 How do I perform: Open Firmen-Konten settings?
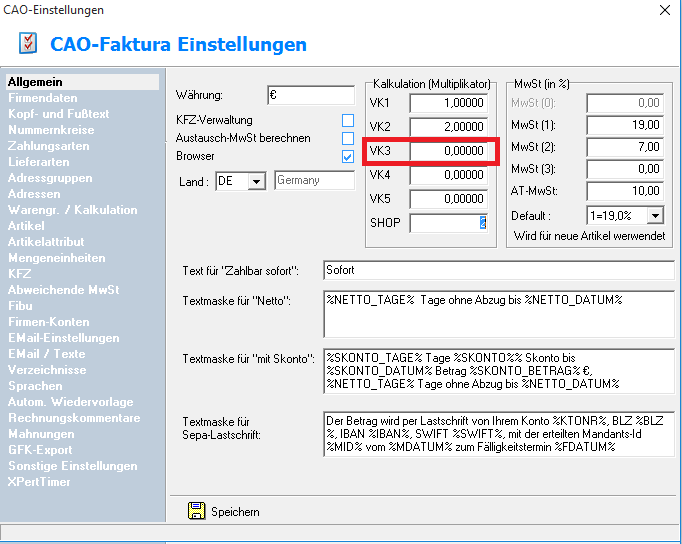click(49, 322)
